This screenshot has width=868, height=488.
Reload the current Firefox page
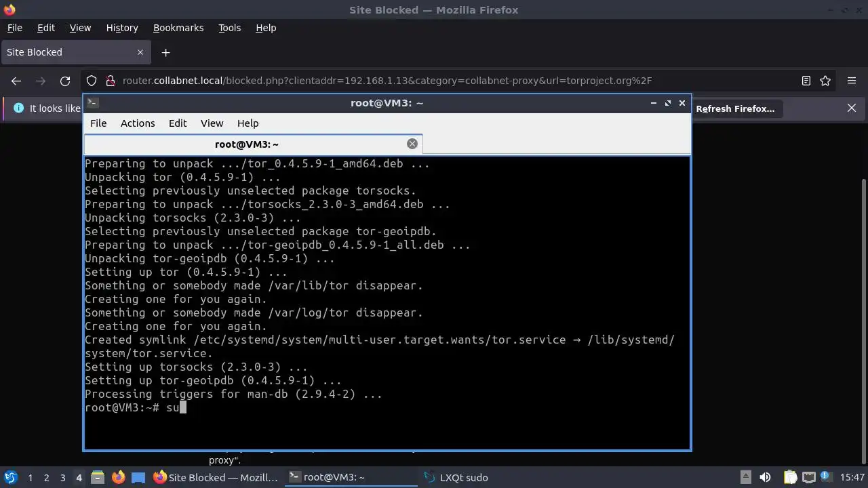click(65, 81)
